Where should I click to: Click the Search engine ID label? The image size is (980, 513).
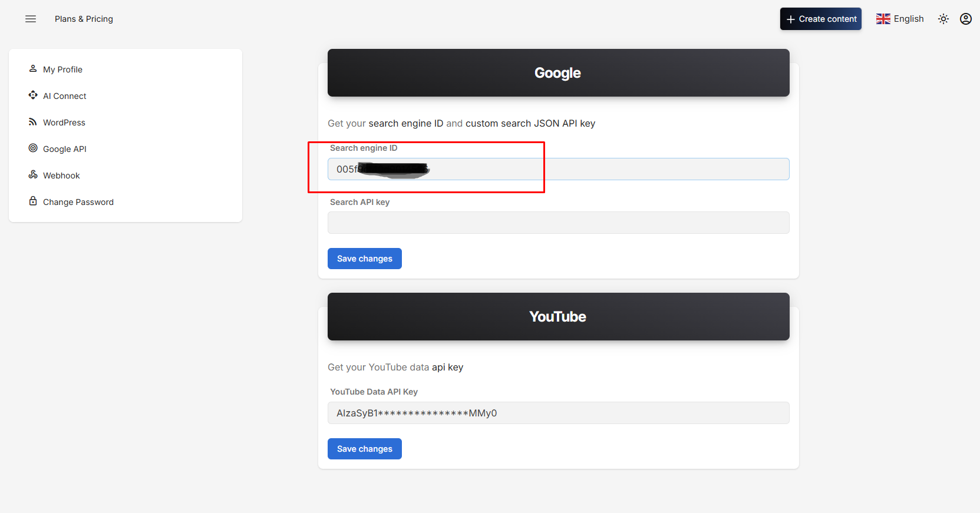pyautogui.click(x=364, y=148)
